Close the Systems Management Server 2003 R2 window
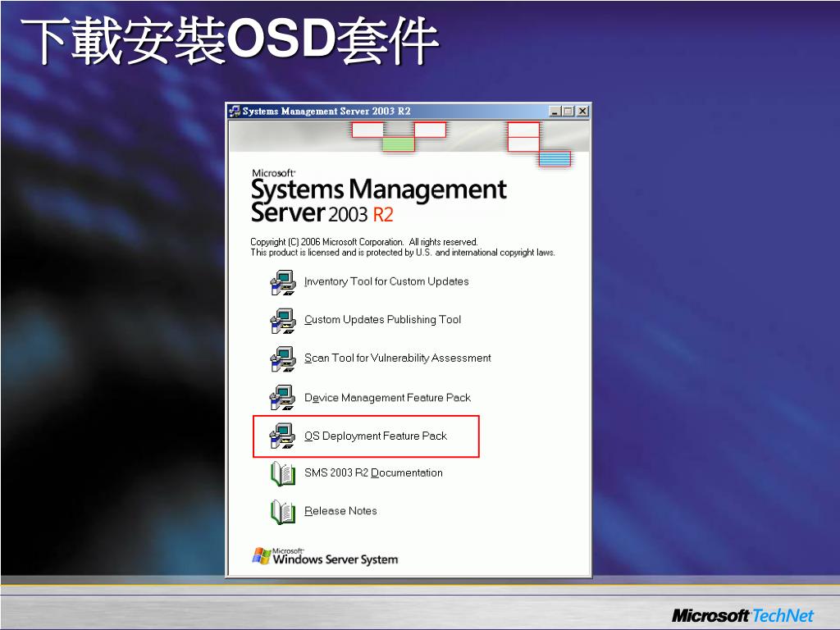 582,112
